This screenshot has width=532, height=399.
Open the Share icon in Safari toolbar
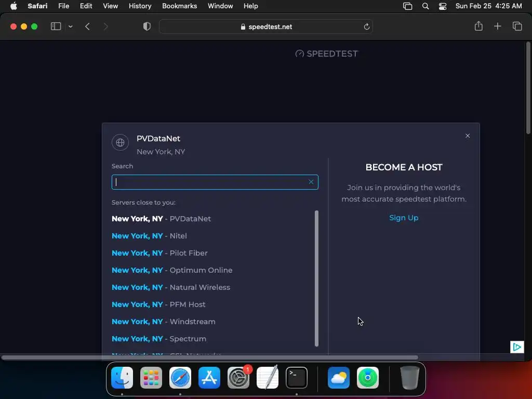(478, 26)
